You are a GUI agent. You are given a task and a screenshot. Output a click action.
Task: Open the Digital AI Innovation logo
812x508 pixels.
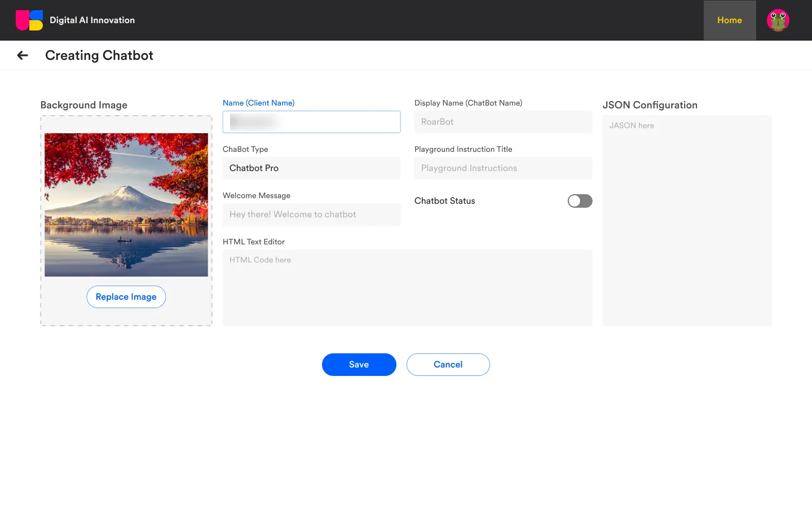29,20
